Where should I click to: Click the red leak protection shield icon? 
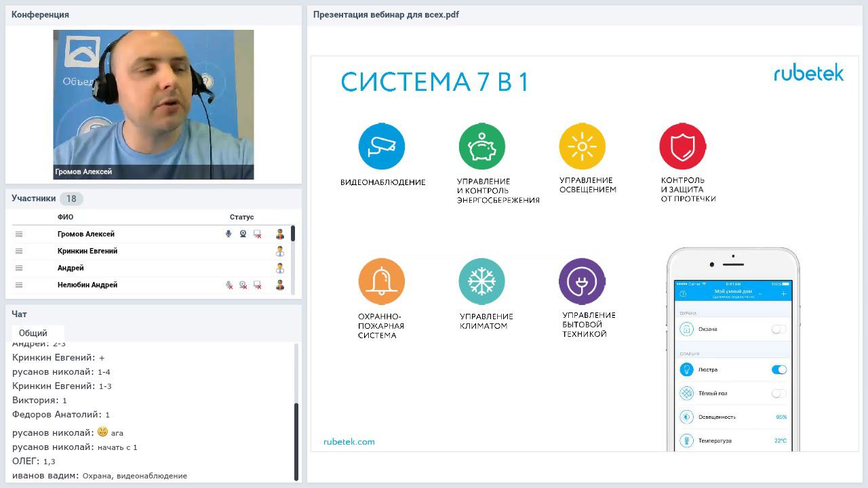coord(682,146)
